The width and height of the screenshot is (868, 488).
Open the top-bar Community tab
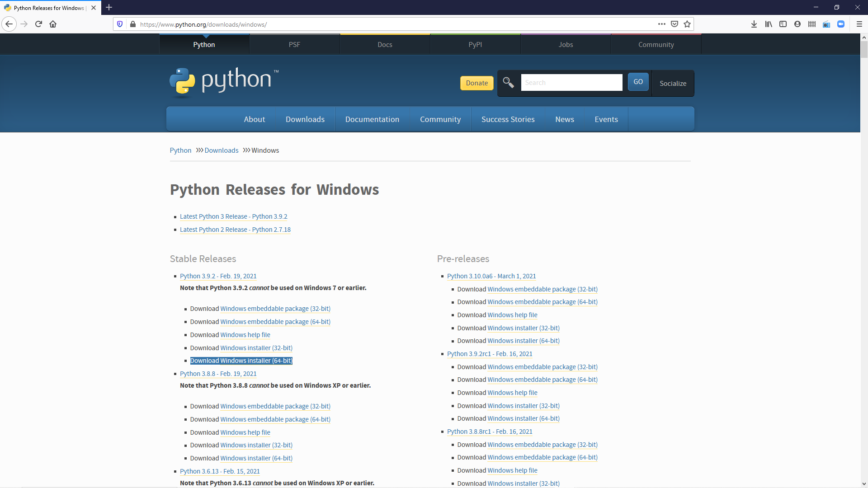click(656, 44)
